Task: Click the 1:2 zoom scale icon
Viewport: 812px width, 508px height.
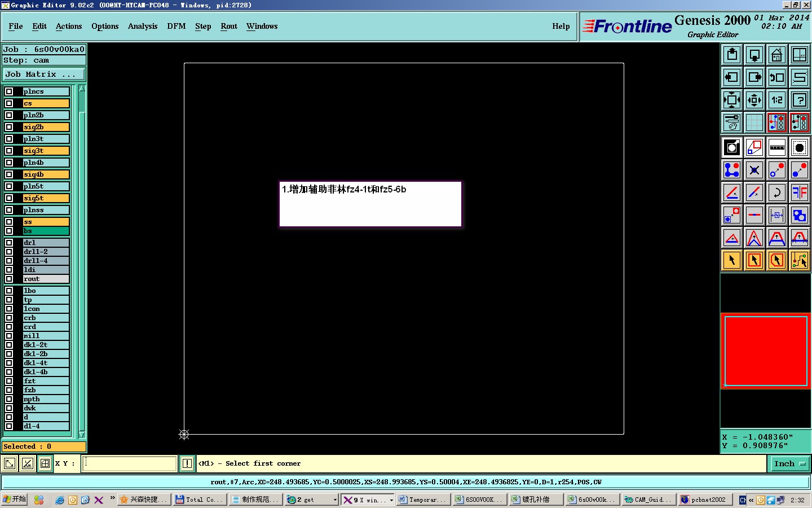Action: point(777,100)
